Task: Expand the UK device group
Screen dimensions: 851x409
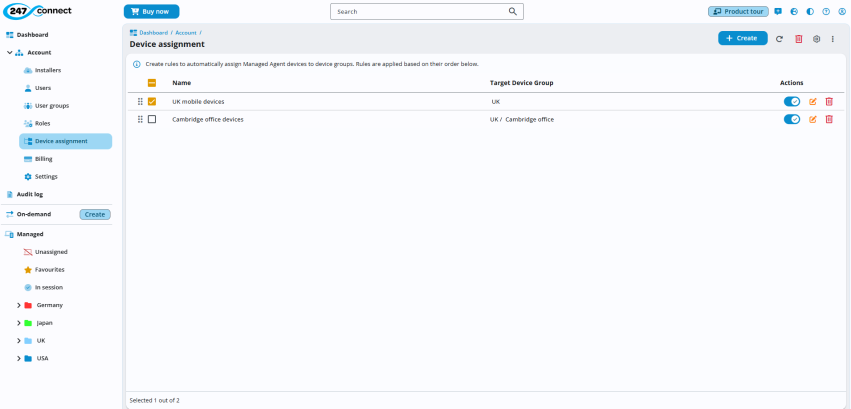Action: tap(19, 341)
